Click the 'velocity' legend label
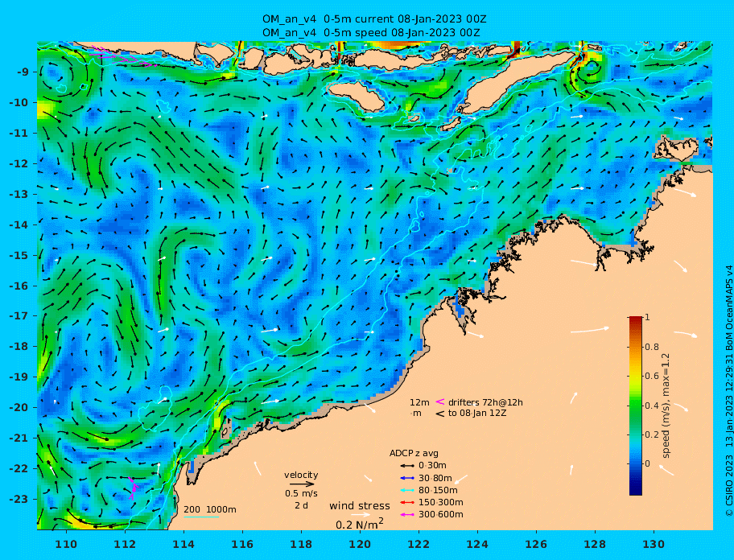Image resolution: width=734 pixels, height=560 pixels. pyautogui.click(x=301, y=475)
